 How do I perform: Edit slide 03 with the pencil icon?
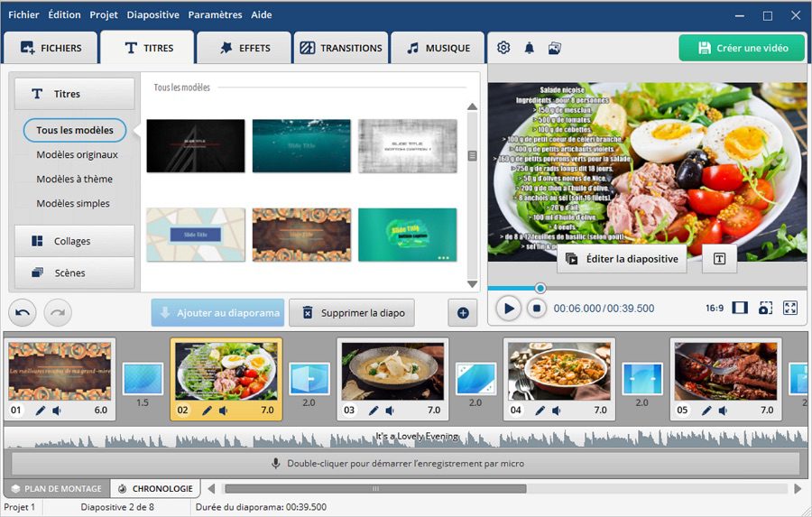tap(373, 411)
